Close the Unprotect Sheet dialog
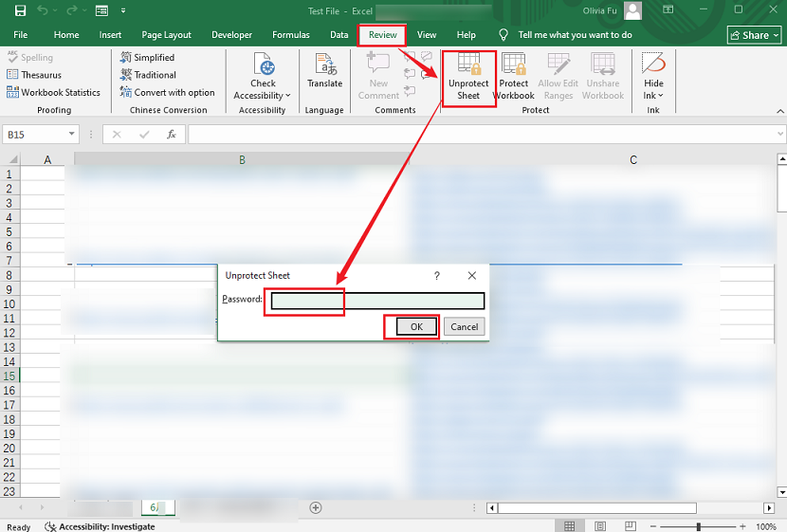 point(472,276)
